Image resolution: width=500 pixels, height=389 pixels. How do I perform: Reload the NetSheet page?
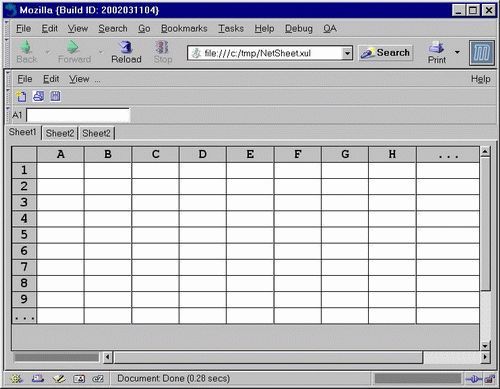(x=126, y=52)
